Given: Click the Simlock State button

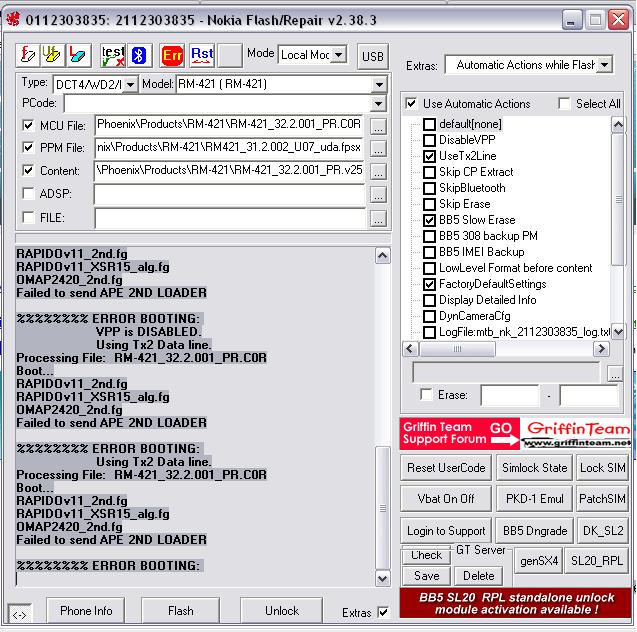Looking at the screenshot, I should 534,468.
